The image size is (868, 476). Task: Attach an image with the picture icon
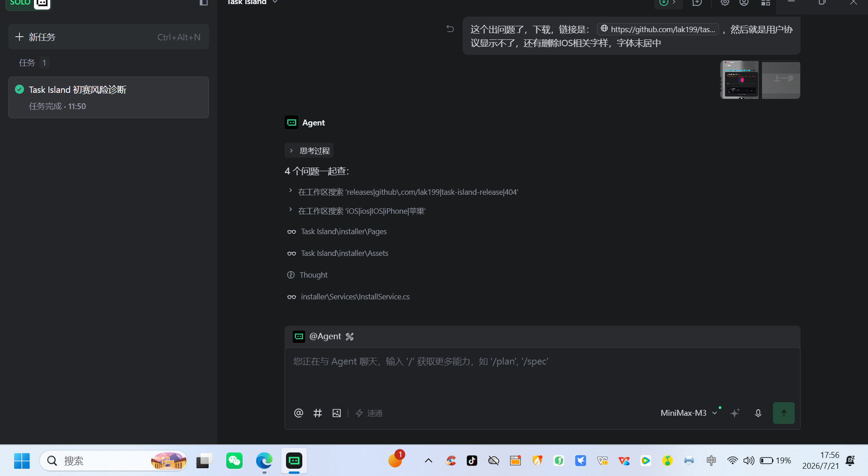click(337, 413)
